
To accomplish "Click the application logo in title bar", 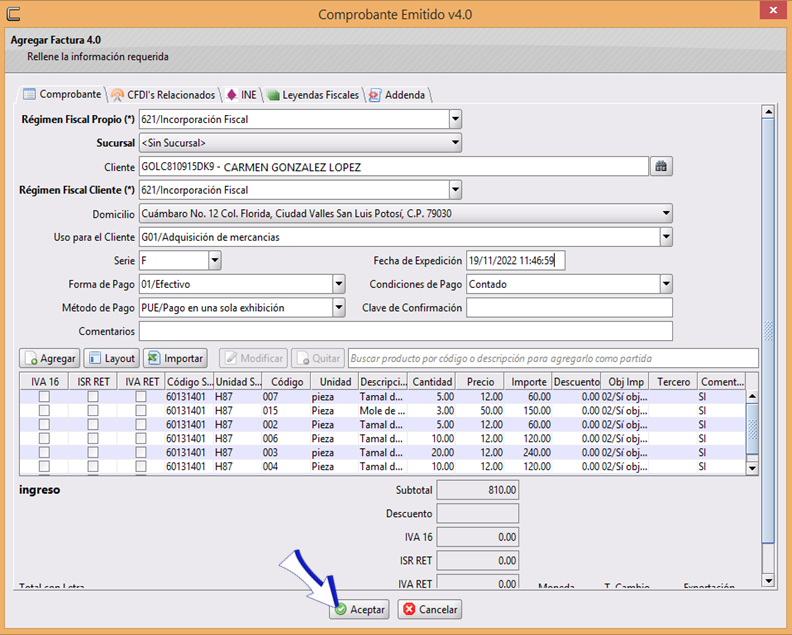I will point(14,14).
